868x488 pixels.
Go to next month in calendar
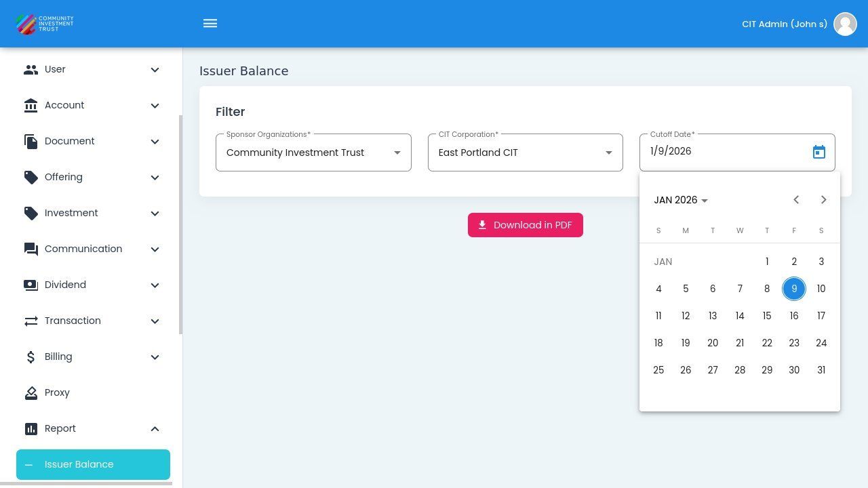pyautogui.click(x=823, y=200)
